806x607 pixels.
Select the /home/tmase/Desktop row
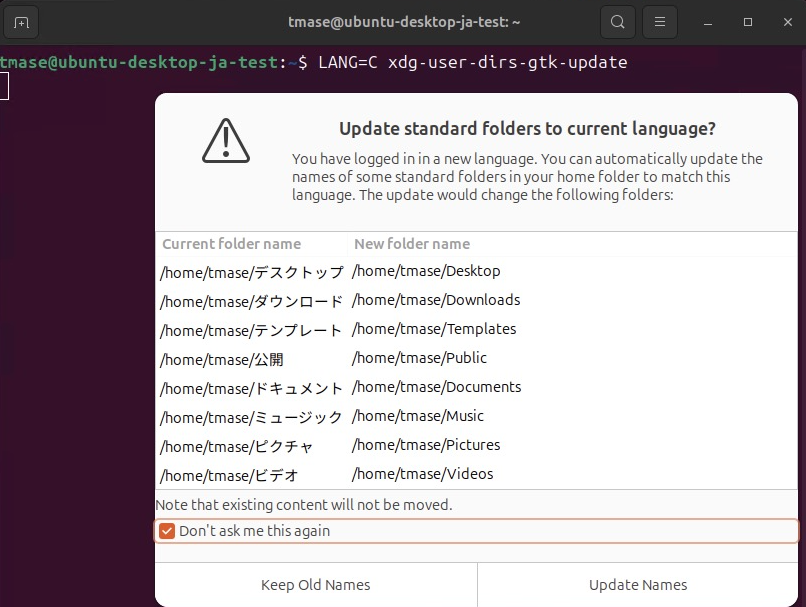pyautogui.click(x=426, y=271)
